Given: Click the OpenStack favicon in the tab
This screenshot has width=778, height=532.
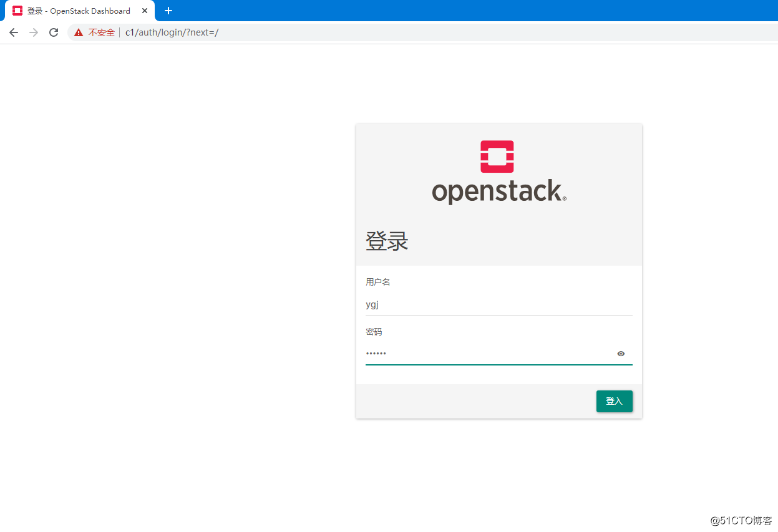Looking at the screenshot, I should click(17, 11).
